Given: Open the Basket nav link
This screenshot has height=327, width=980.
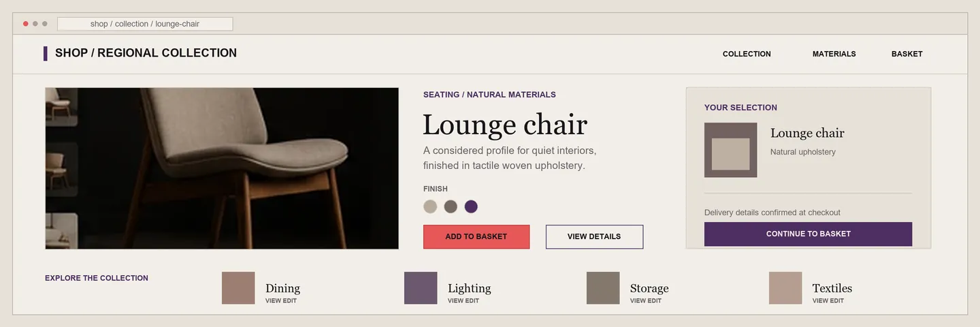Looking at the screenshot, I should click(x=907, y=54).
